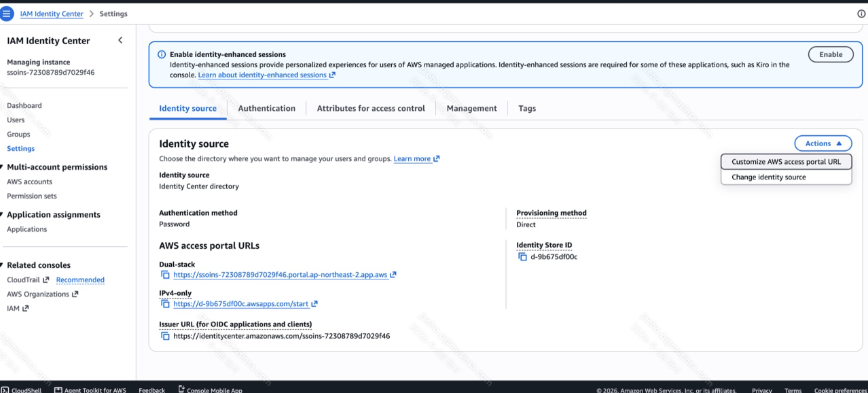Click the Issuer URL text value

(x=281, y=336)
